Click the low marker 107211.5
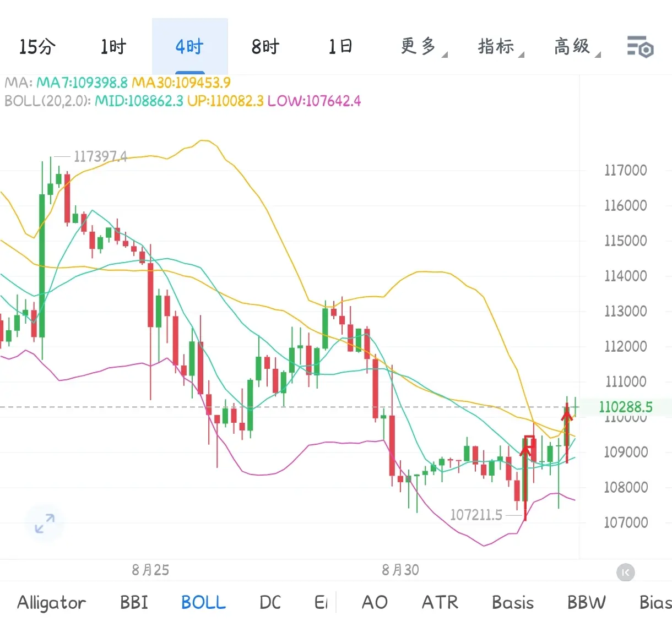 coord(476,515)
